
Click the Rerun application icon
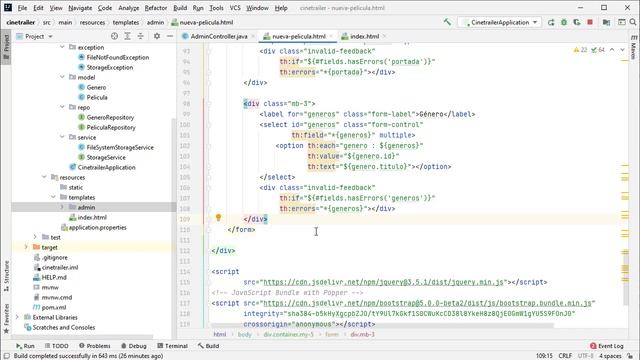[x=551, y=22]
